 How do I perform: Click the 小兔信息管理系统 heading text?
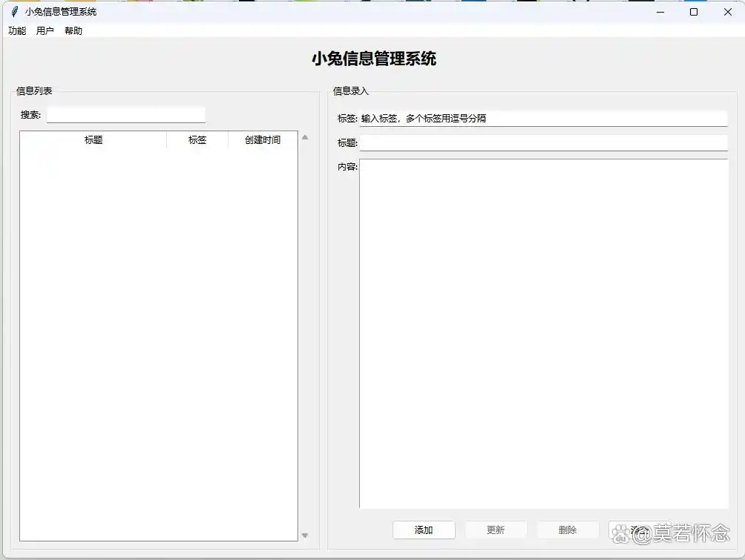[375, 58]
